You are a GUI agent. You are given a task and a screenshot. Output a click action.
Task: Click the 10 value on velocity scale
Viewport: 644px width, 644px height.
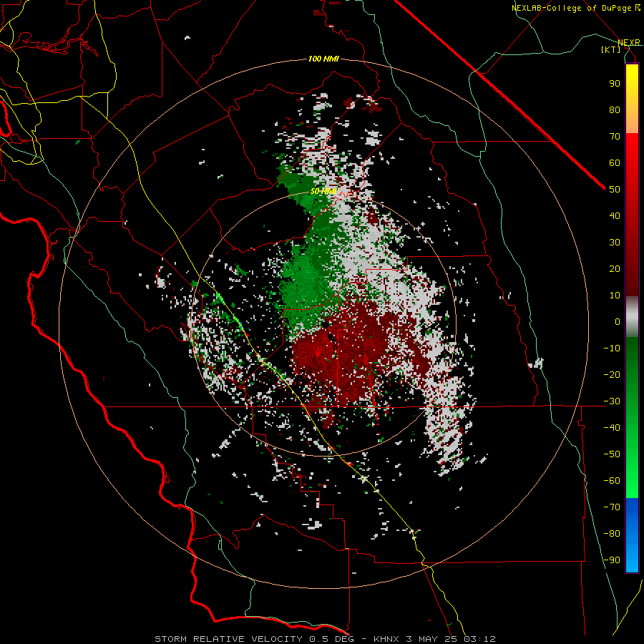[615, 296]
